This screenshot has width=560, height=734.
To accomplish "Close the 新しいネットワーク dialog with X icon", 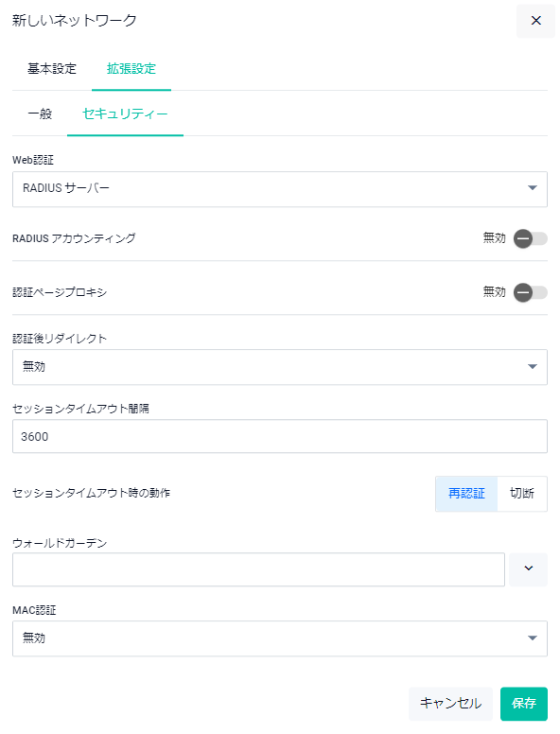I will pyautogui.click(x=535, y=20).
